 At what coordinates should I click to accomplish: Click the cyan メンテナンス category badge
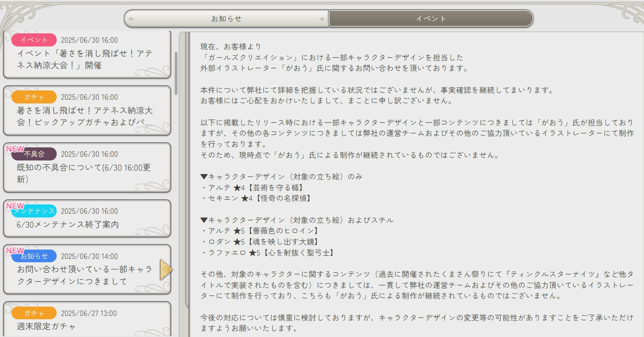(34, 211)
